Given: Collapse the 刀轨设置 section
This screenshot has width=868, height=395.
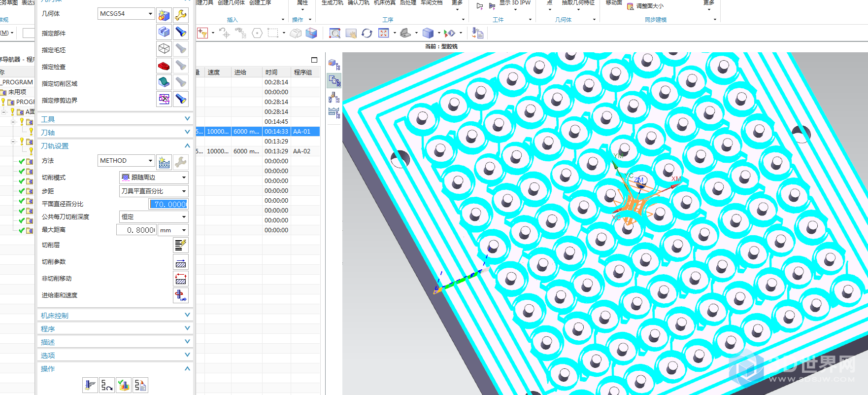Looking at the screenshot, I should pos(187,145).
